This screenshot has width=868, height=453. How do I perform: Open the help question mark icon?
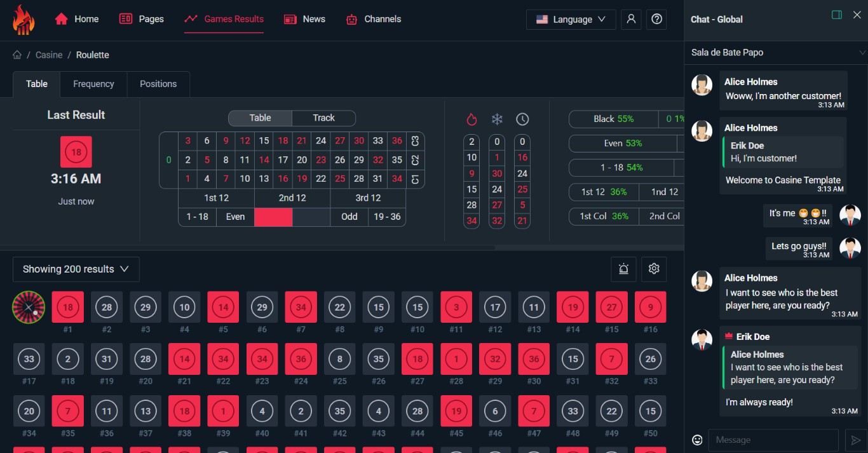click(657, 19)
